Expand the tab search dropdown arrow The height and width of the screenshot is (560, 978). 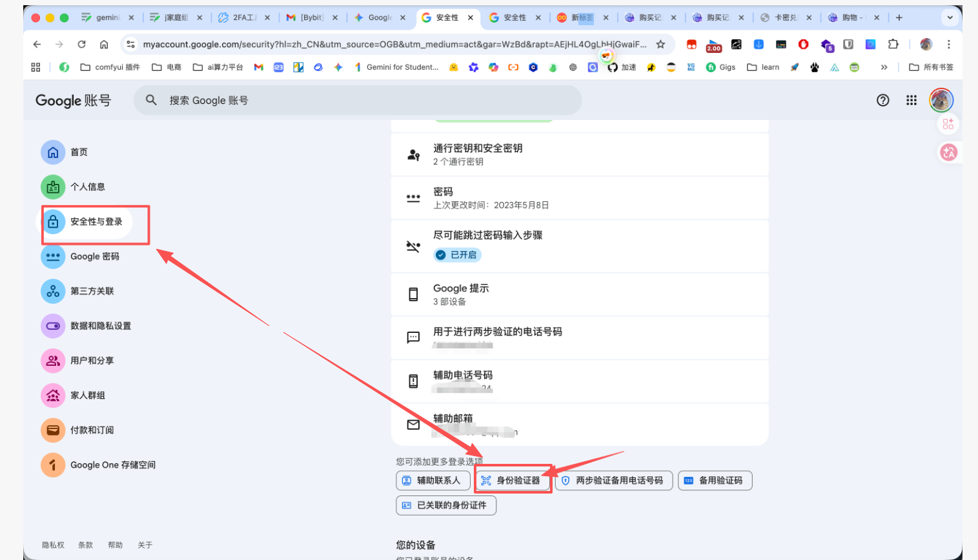[950, 18]
